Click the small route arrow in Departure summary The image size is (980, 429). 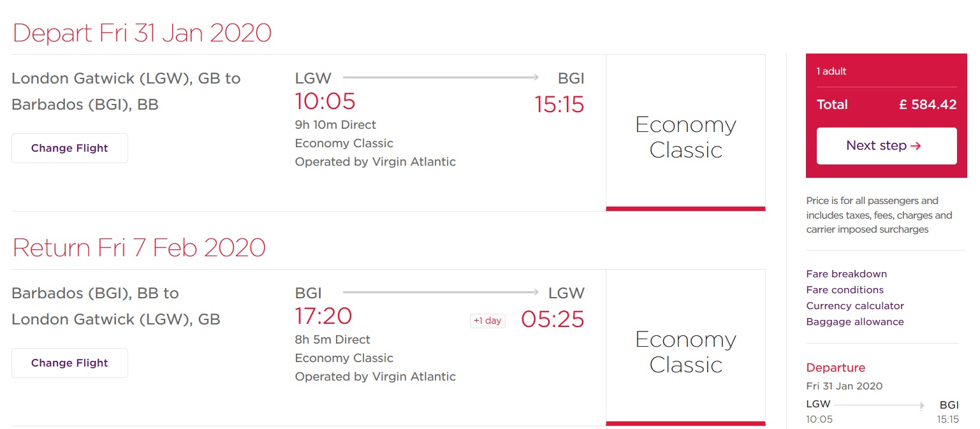pyautogui.click(x=879, y=405)
